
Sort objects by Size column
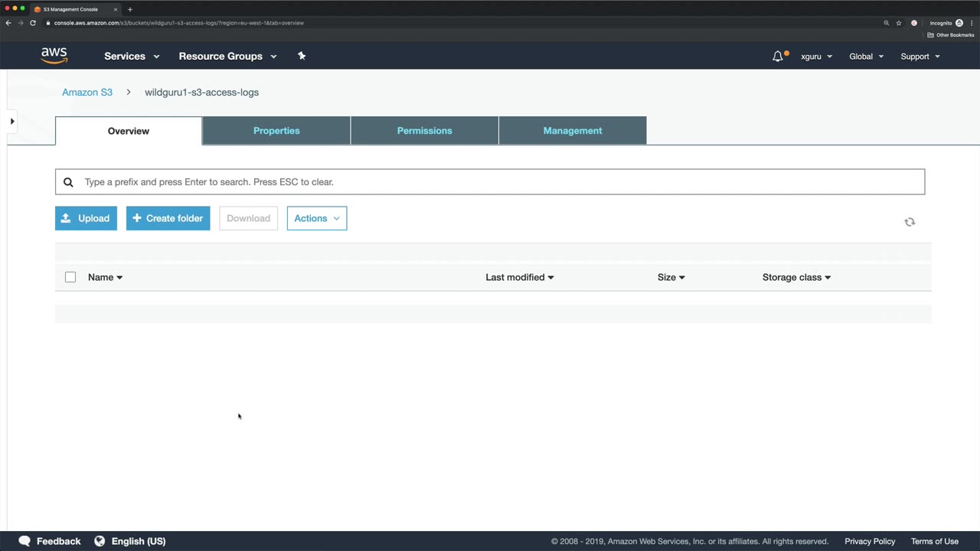tap(671, 277)
